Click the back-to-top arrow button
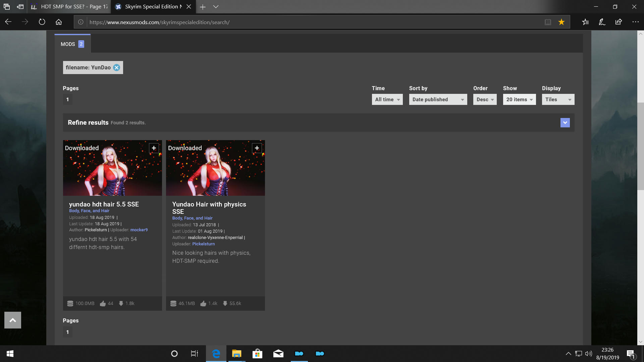The image size is (644, 362). coord(13,320)
